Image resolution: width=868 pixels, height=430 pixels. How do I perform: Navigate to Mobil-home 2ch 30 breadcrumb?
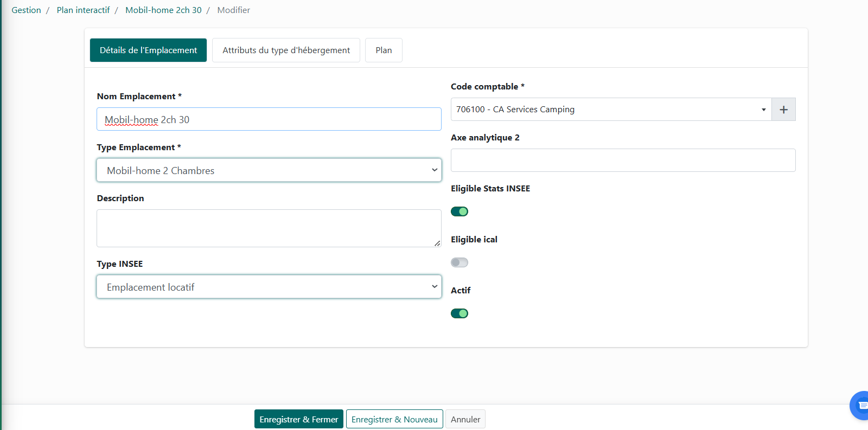point(163,10)
